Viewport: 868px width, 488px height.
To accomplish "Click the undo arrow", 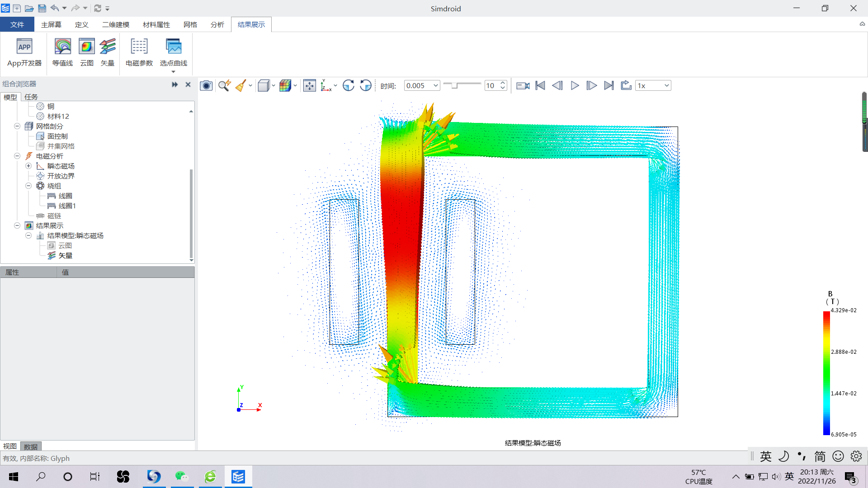I will (x=55, y=8).
